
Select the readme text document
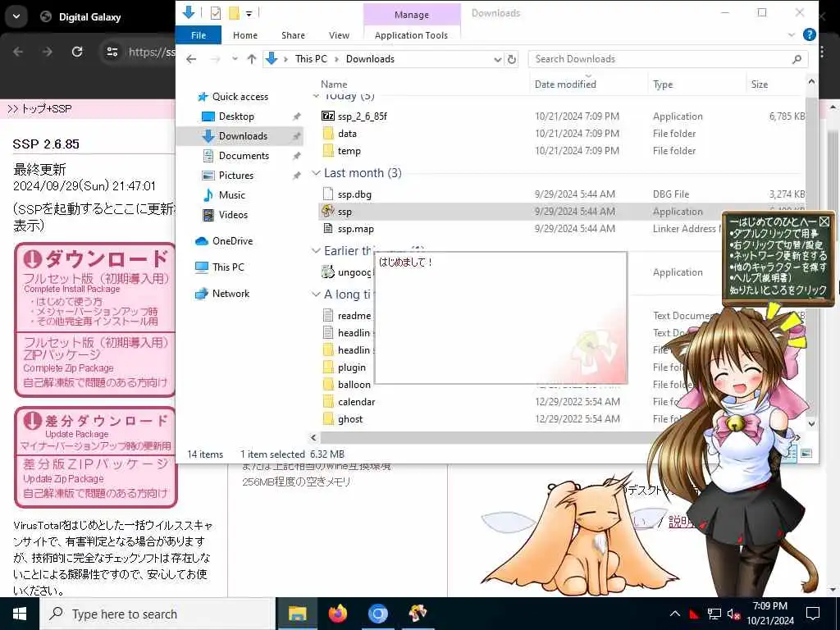[348, 316]
